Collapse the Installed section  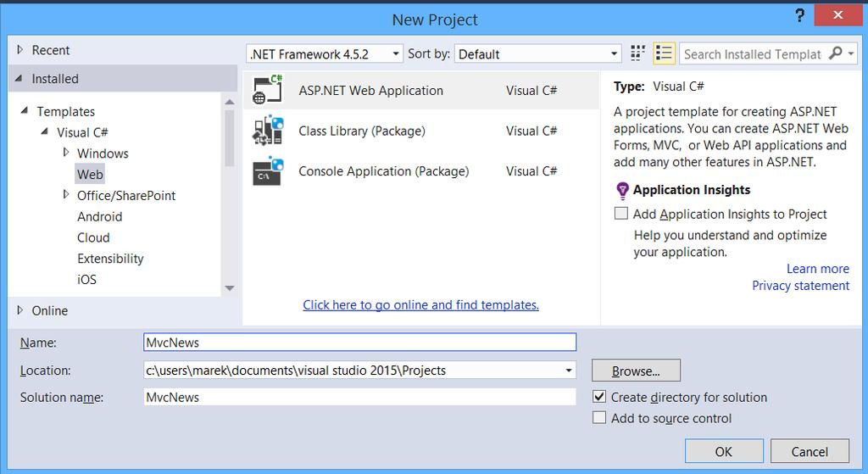point(19,79)
